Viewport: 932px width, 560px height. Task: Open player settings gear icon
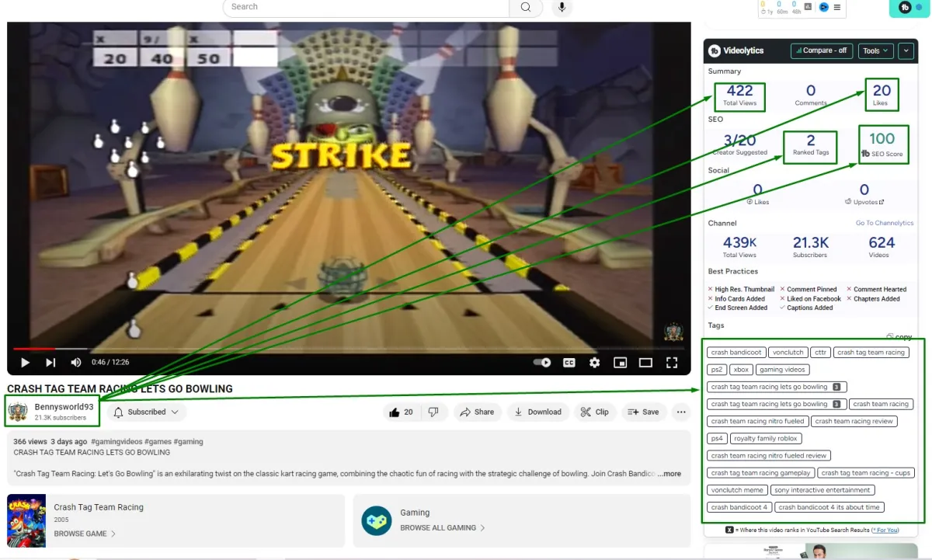pyautogui.click(x=594, y=362)
